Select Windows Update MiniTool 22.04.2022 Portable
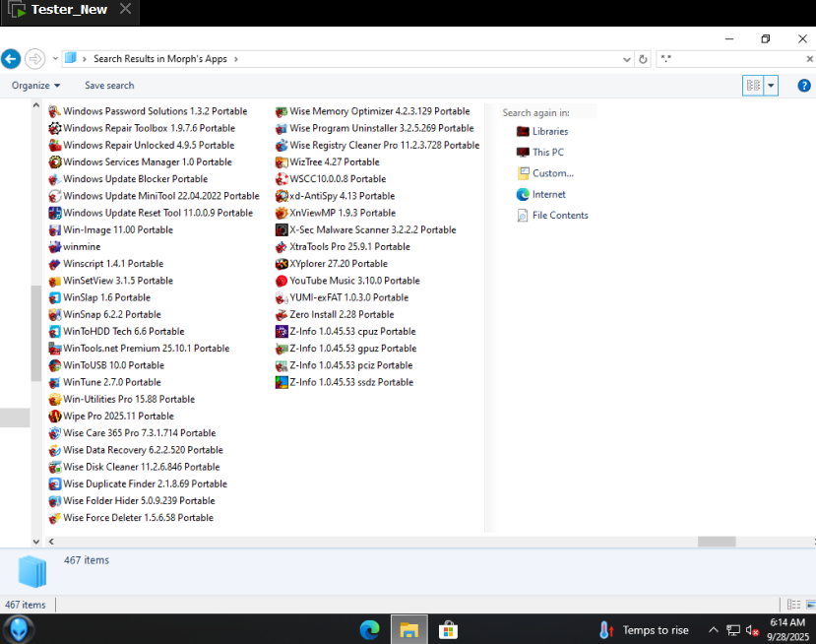816x644 pixels. [154, 196]
